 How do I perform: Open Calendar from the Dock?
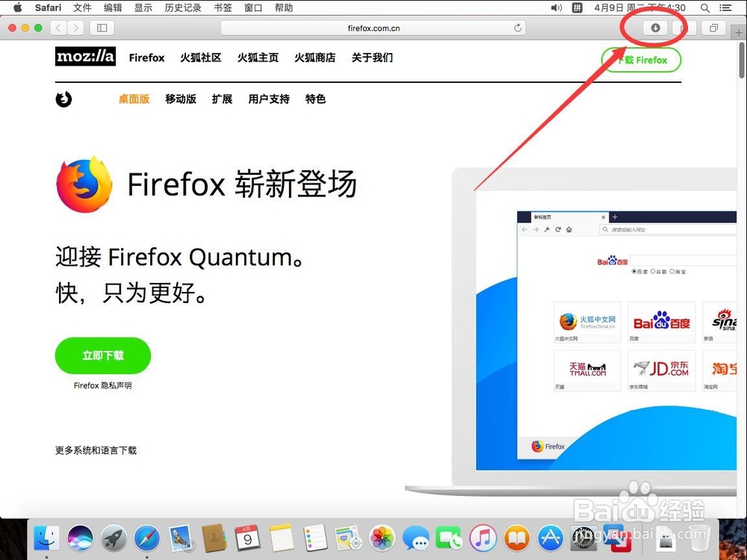pos(247,538)
